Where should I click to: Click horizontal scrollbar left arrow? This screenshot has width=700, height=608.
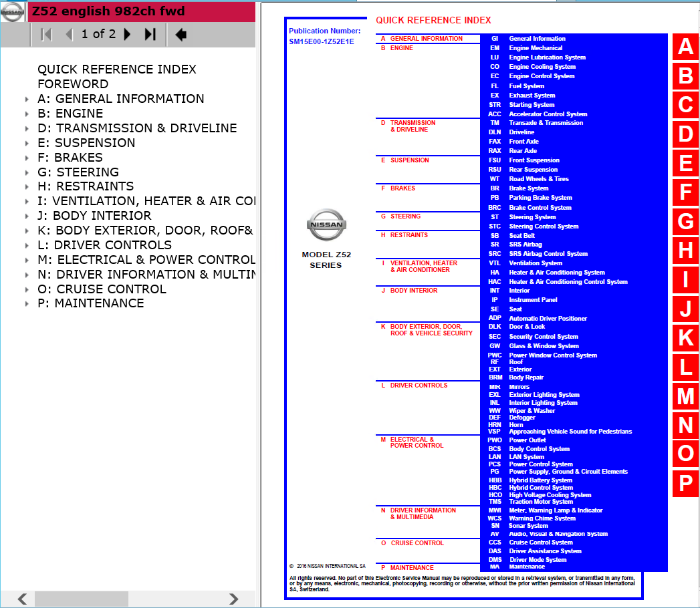coord(22,599)
